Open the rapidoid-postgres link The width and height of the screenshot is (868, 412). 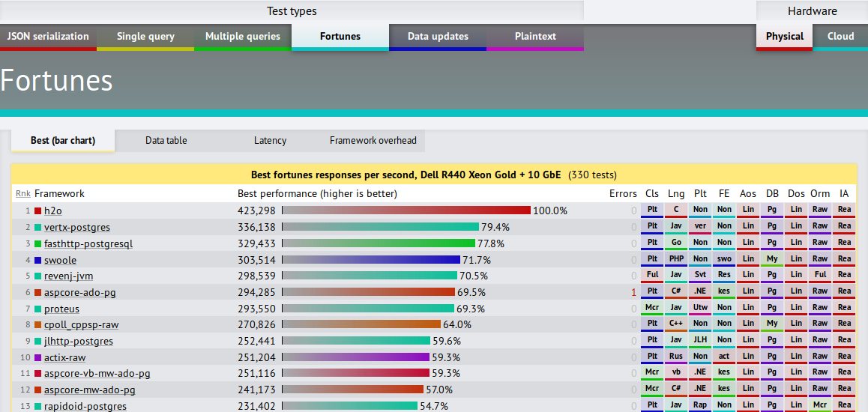click(x=85, y=407)
